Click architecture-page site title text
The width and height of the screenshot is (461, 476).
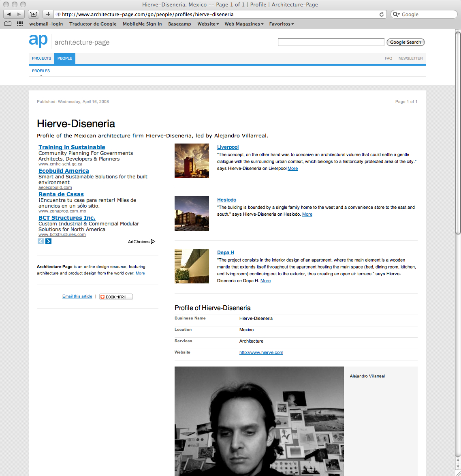click(82, 43)
